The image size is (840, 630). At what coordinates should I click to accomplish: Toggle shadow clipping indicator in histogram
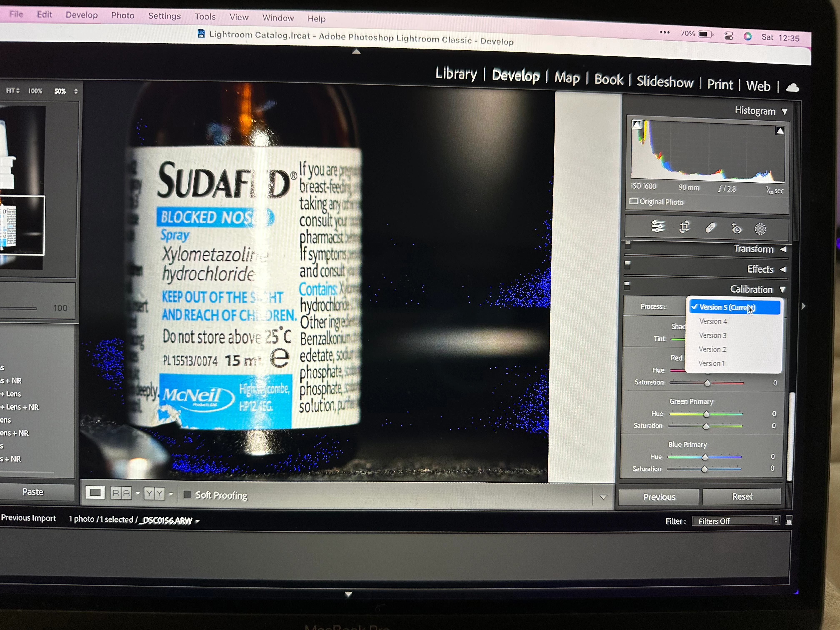coord(637,124)
